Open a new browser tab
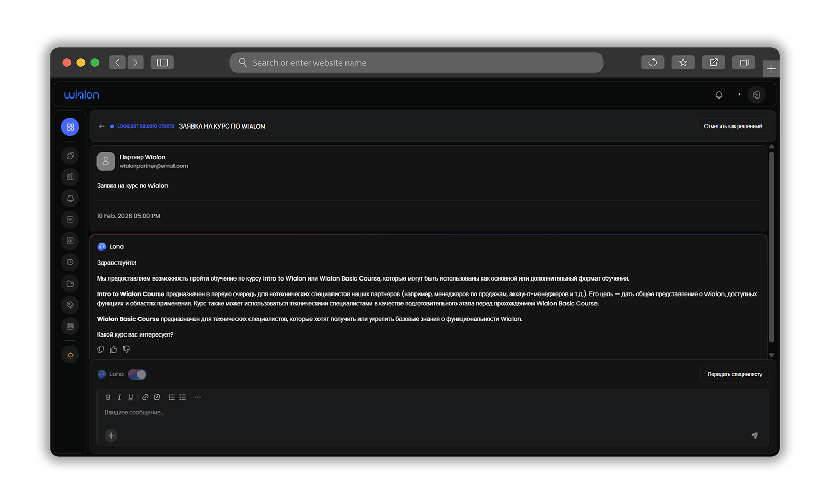This screenshot has width=830, height=504. tap(771, 69)
